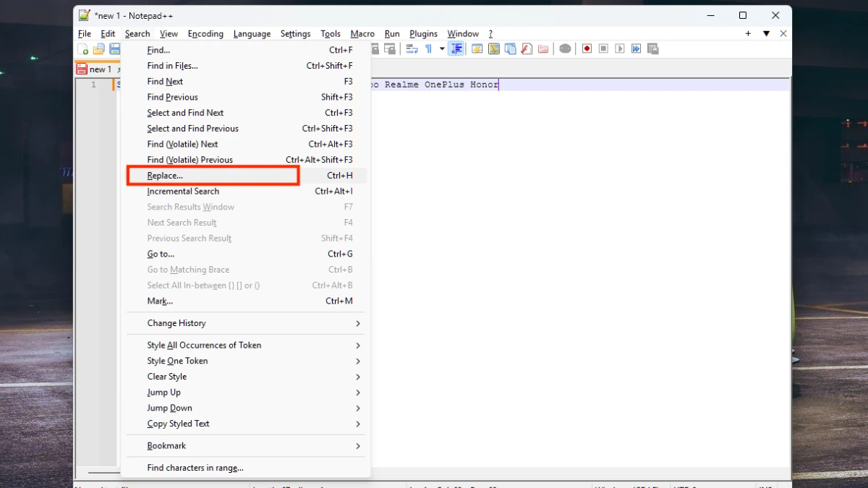Choose Replace... in Search menu
Viewport: 868px width, 488px height.
[246, 176]
